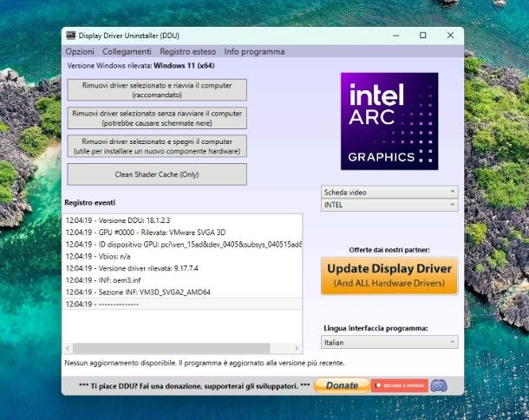Click the Become a Patron button
The height and width of the screenshot is (420, 529).
click(399, 385)
